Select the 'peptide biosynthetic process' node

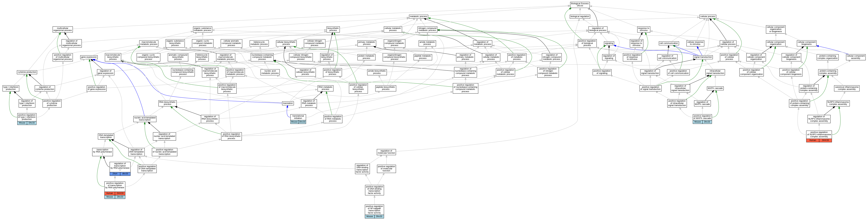(385, 88)
